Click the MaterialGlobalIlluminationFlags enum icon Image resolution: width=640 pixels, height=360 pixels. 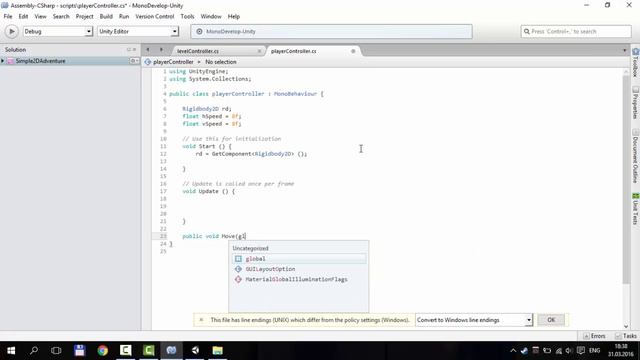238,279
